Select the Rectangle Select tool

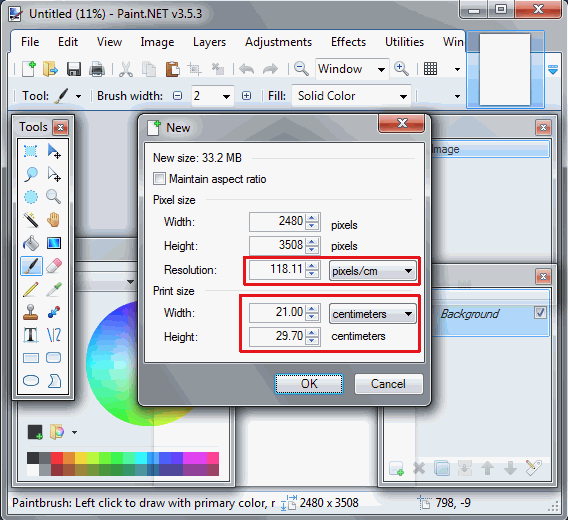[30, 151]
